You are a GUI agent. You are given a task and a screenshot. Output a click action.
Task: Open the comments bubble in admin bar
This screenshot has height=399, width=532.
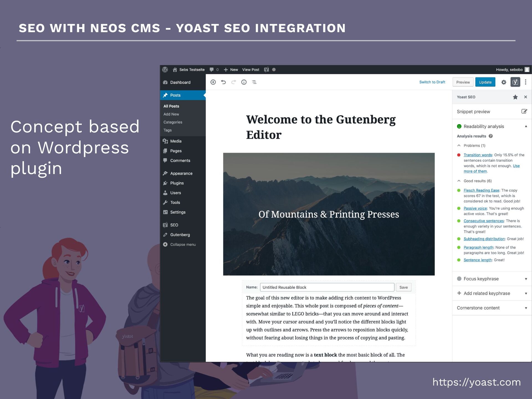point(214,70)
